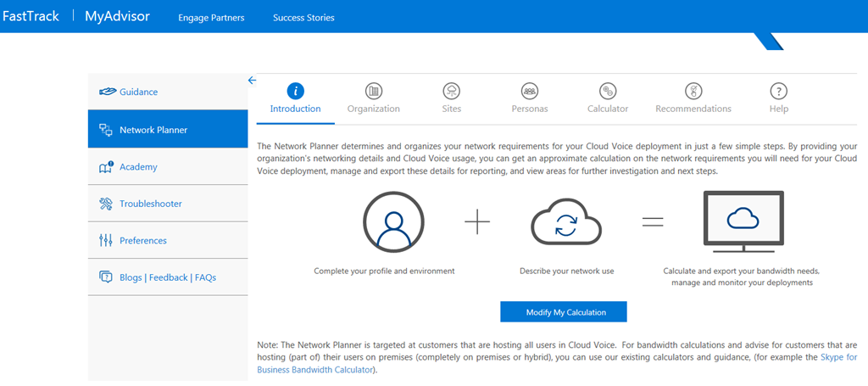Click the MyAdvisor header title
Viewport: 868px width, 386px height.
[x=117, y=17]
